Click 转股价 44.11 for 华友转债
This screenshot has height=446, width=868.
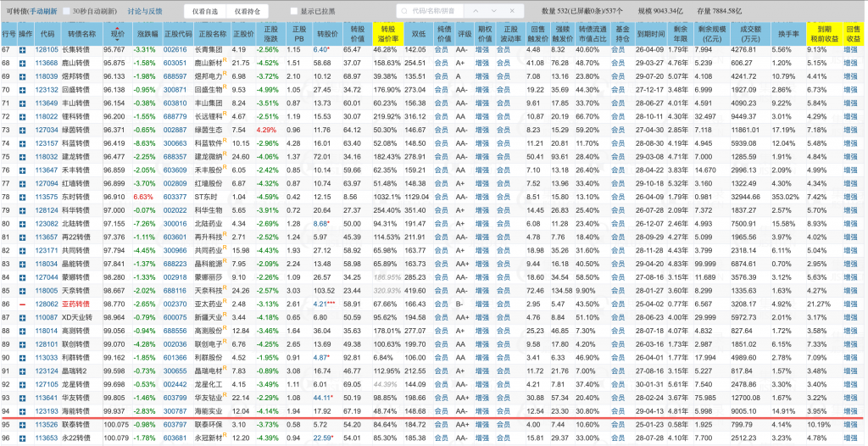(321, 397)
